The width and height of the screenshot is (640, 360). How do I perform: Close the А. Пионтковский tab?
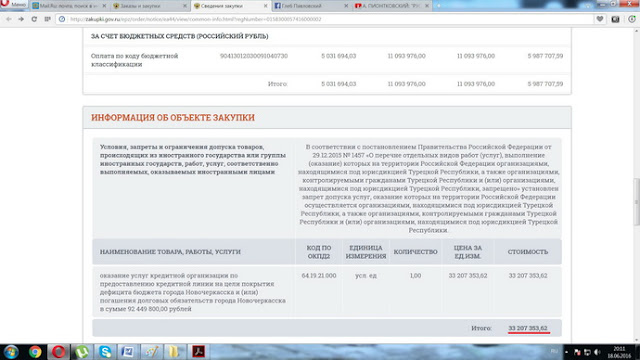tap(427, 6)
